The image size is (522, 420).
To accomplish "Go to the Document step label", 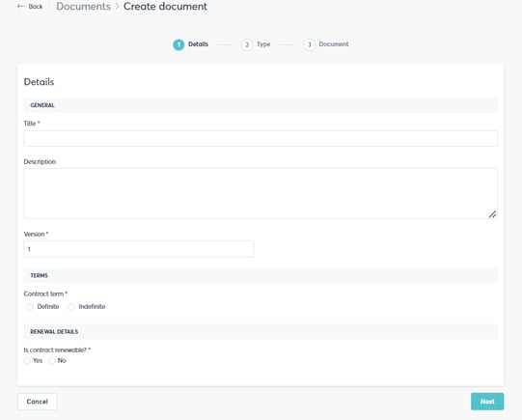I will [334, 44].
